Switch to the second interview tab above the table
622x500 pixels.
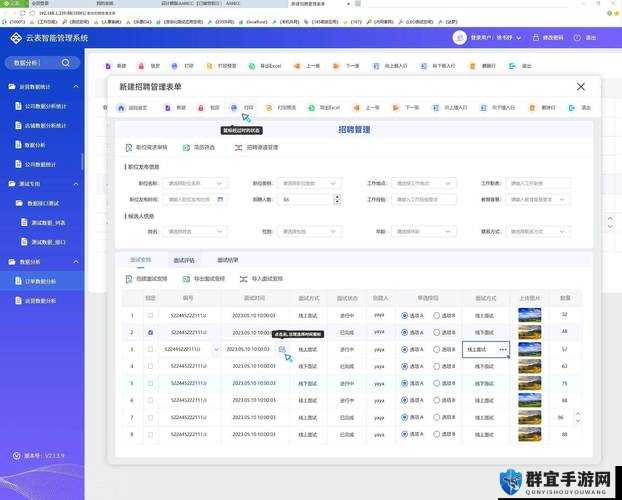click(184, 260)
